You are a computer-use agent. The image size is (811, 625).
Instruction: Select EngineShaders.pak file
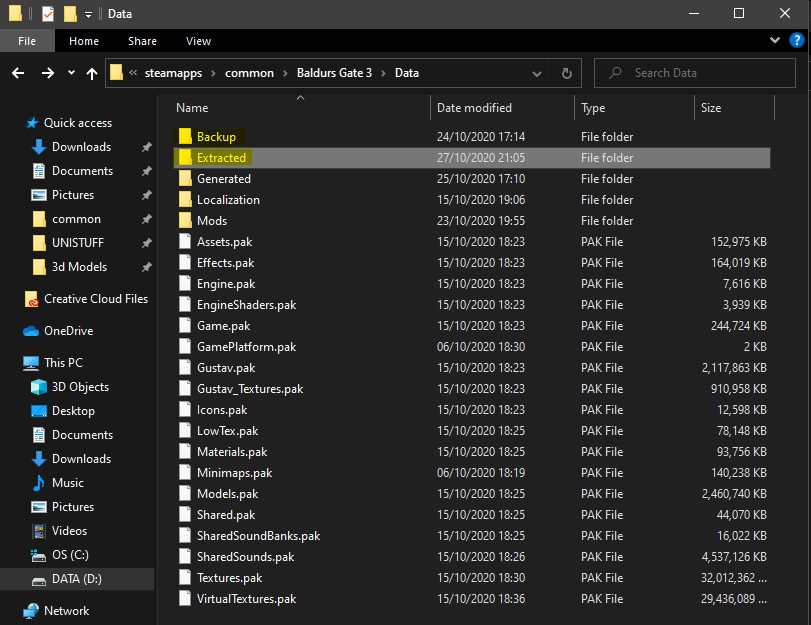pyautogui.click(x=246, y=305)
